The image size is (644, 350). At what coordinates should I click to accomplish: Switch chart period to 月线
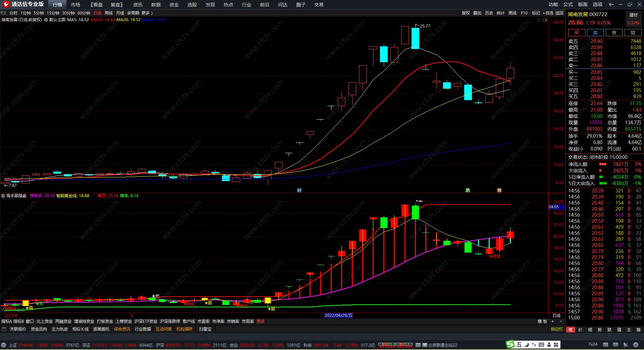120,13
